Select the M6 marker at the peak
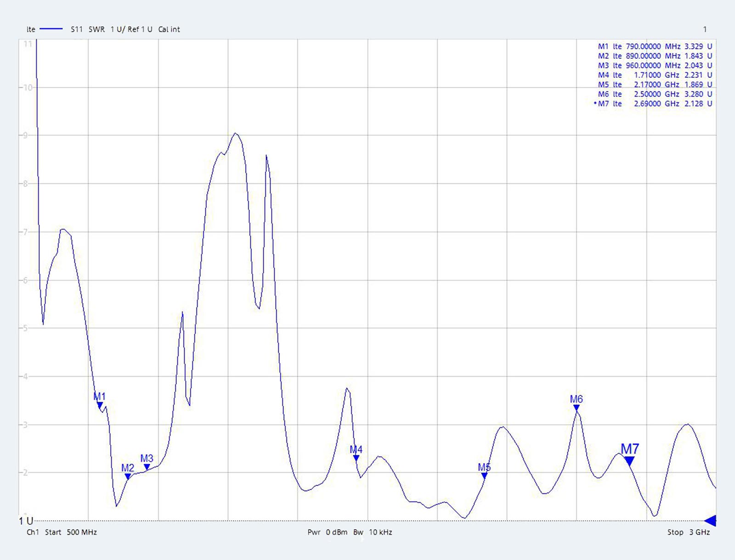This screenshot has height=560, width=735. coord(577,408)
